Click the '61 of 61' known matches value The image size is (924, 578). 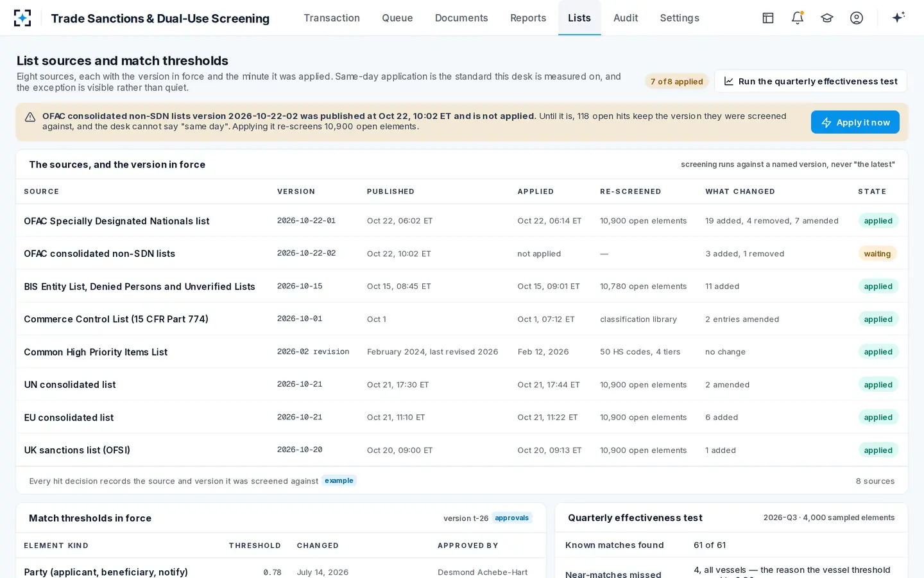click(x=710, y=545)
